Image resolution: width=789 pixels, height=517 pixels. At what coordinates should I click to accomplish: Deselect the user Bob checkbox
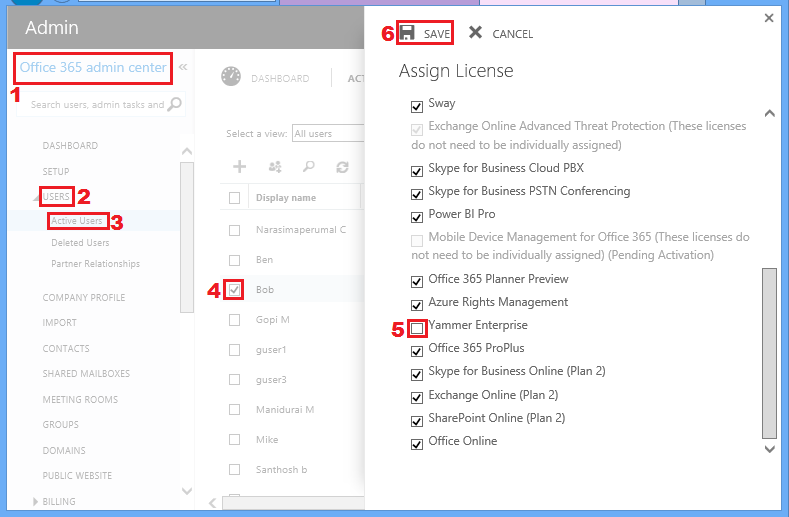(235, 290)
